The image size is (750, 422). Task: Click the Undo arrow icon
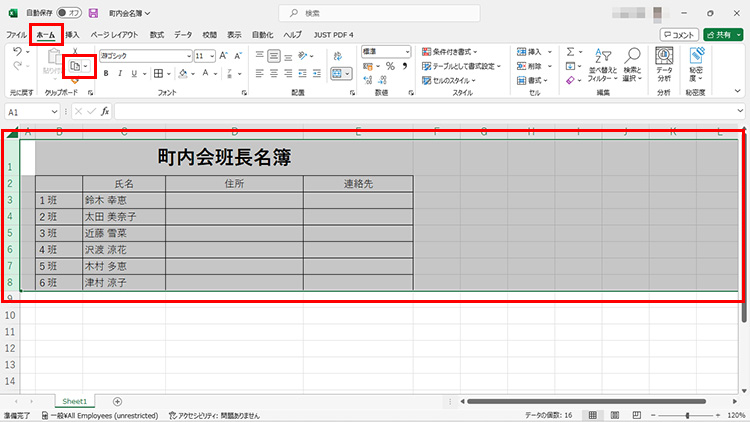[x=18, y=52]
